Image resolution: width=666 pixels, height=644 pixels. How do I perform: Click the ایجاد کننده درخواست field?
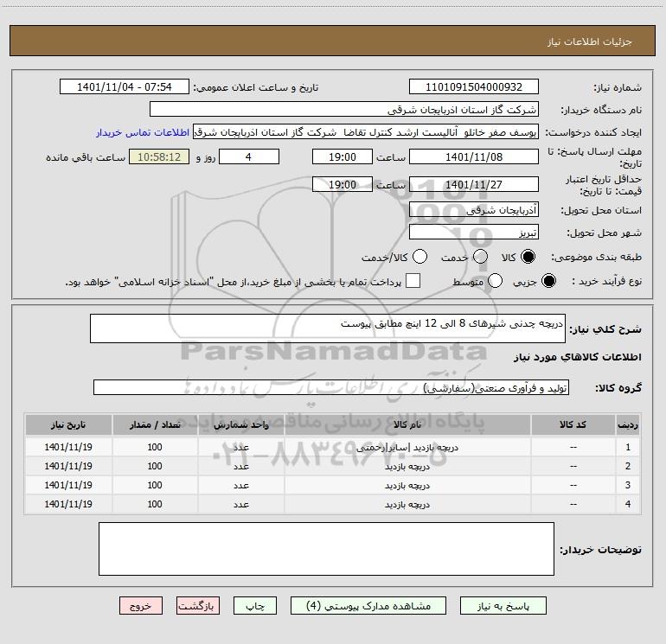coord(366,132)
